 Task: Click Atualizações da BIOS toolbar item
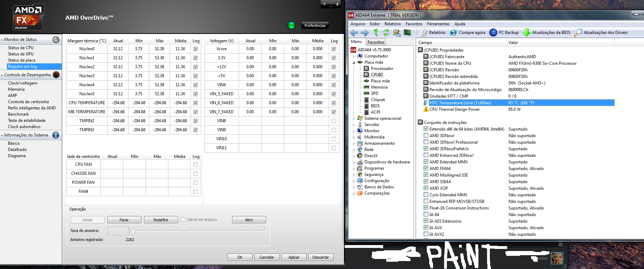tap(546, 33)
